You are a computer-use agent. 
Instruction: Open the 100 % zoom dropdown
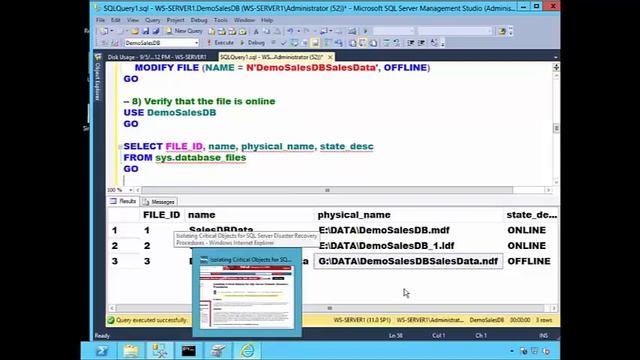tap(131, 190)
